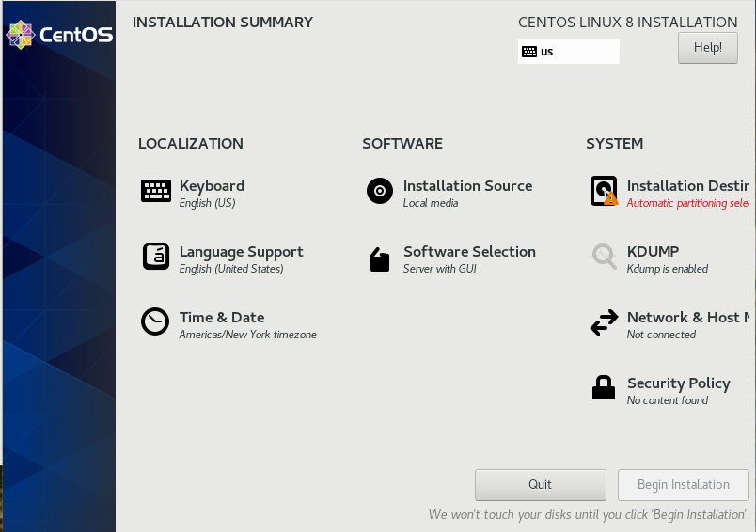Click the Security Policy label
756x532 pixels.
pyautogui.click(x=678, y=383)
